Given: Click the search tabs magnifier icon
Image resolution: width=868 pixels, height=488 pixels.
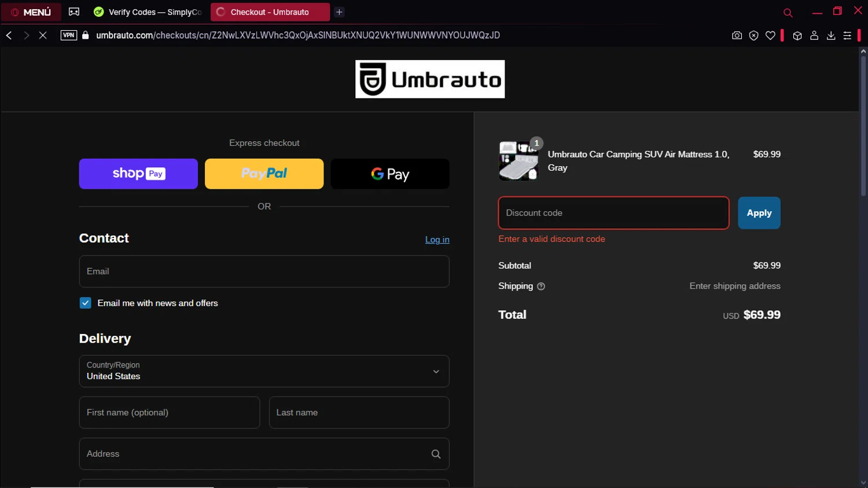Looking at the screenshot, I should pos(788,13).
